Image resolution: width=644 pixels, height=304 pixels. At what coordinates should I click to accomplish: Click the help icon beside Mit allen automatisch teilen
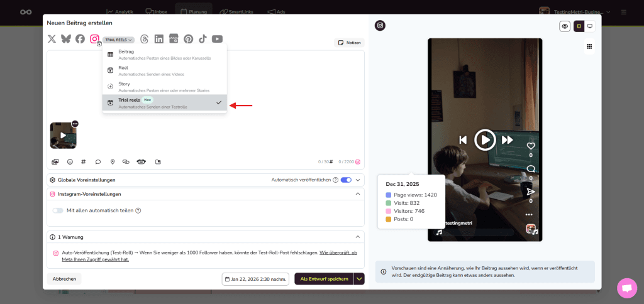pos(138,210)
